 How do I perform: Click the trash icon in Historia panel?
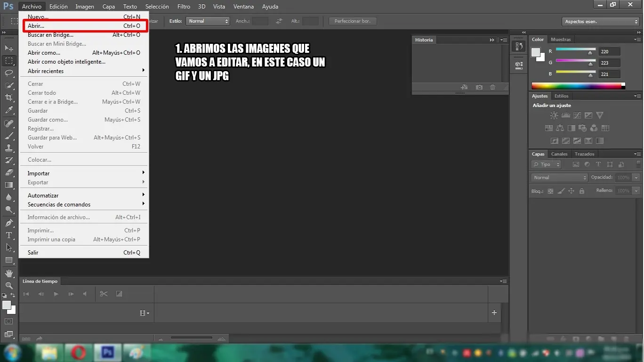(492, 87)
